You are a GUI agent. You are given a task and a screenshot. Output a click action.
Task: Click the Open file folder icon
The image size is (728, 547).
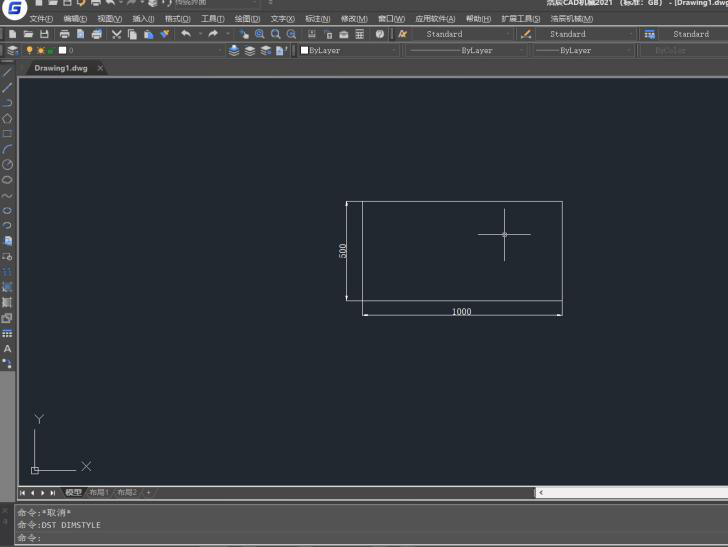pos(28,34)
